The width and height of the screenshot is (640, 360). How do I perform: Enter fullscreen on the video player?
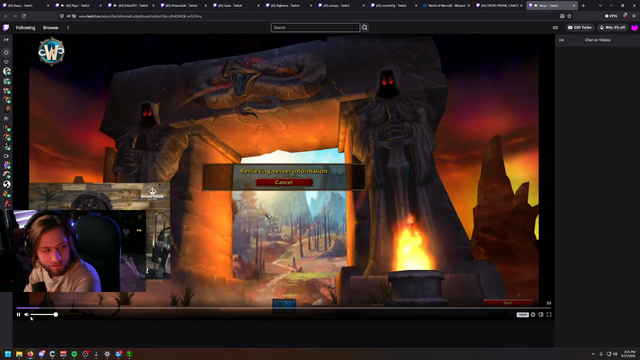tap(549, 315)
